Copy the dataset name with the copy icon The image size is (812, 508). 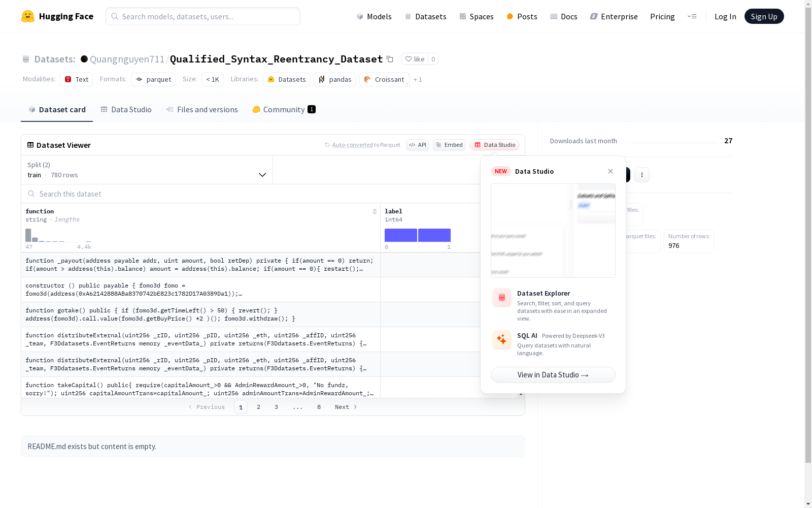[x=390, y=59]
